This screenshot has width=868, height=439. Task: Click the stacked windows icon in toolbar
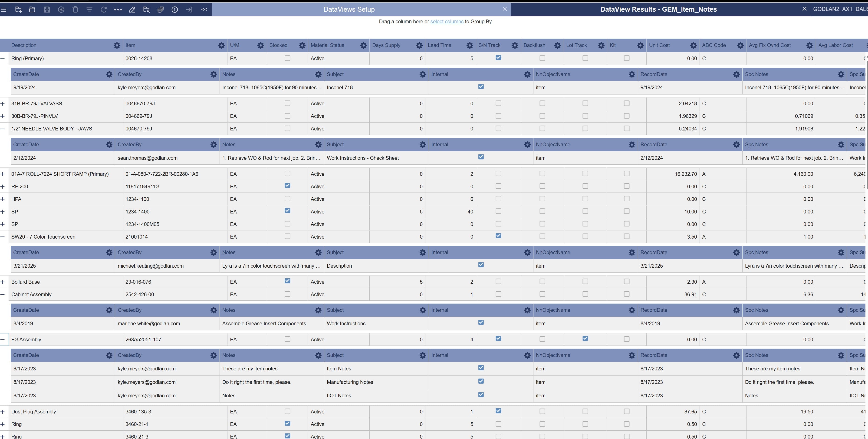coord(160,10)
